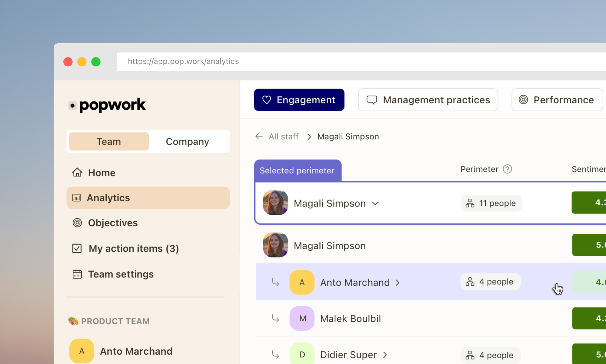606x364 pixels.
Task: Click the Analytics bar chart icon
Action: tap(77, 198)
